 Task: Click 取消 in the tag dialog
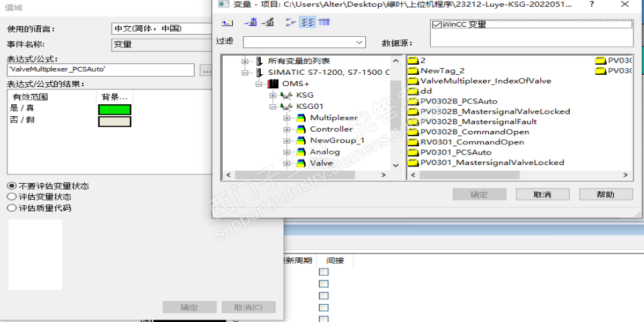coord(542,194)
